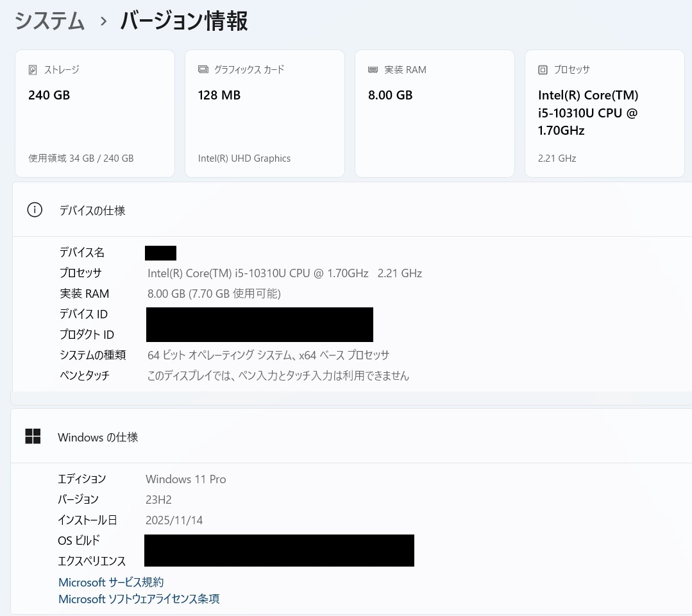Click the 8.00 GB (7.70 GB 使用可能) value
Viewport: 692px width, 616px height.
214,294
